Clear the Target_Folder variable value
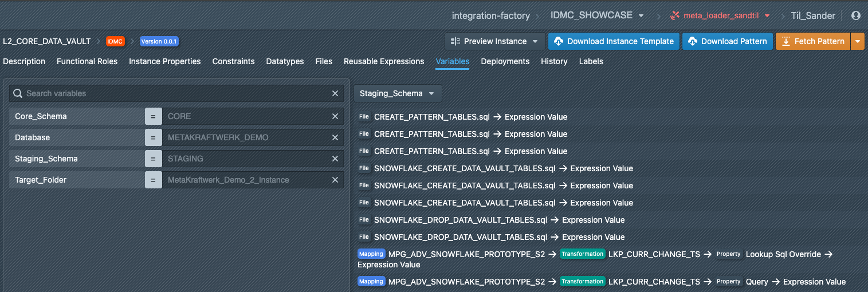 [x=335, y=180]
